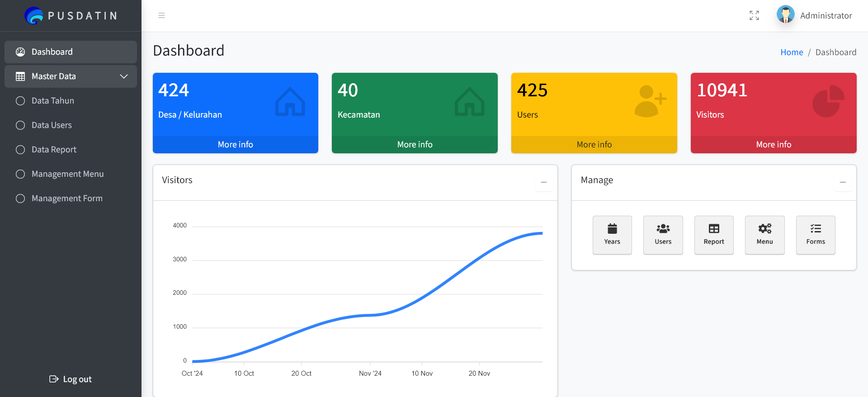The width and height of the screenshot is (868, 397).
Task: Go to Data Tahun
Action: pos(71,101)
